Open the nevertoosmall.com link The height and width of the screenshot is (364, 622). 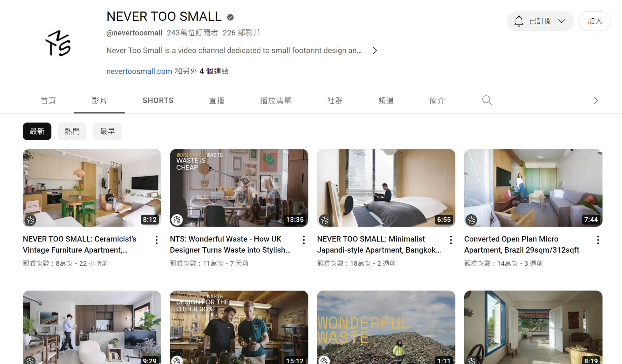(x=139, y=71)
